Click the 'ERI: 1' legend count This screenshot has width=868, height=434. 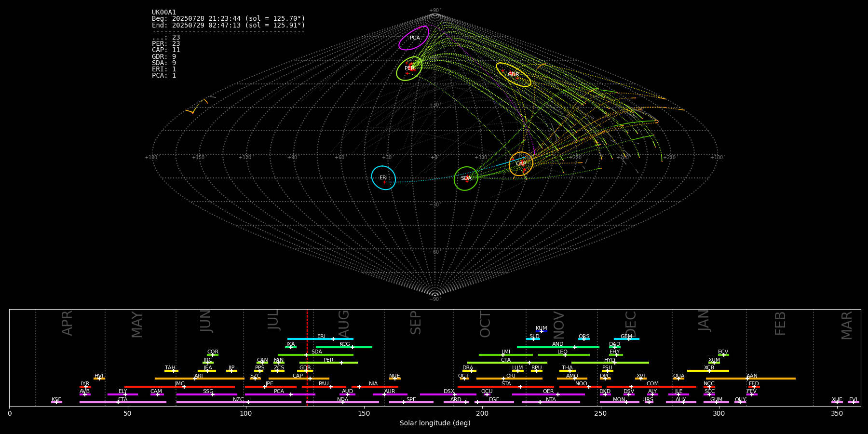pyautogui.click(x=164, y=69)
